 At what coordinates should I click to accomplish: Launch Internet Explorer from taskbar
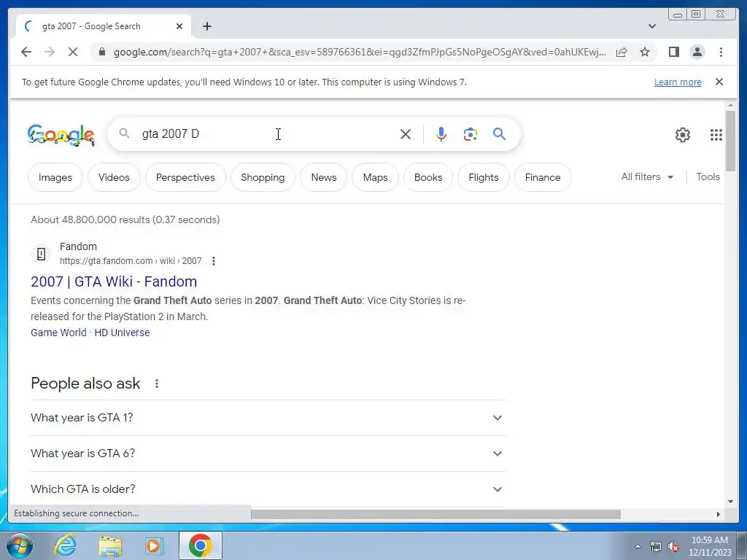[x=65, y=545]
